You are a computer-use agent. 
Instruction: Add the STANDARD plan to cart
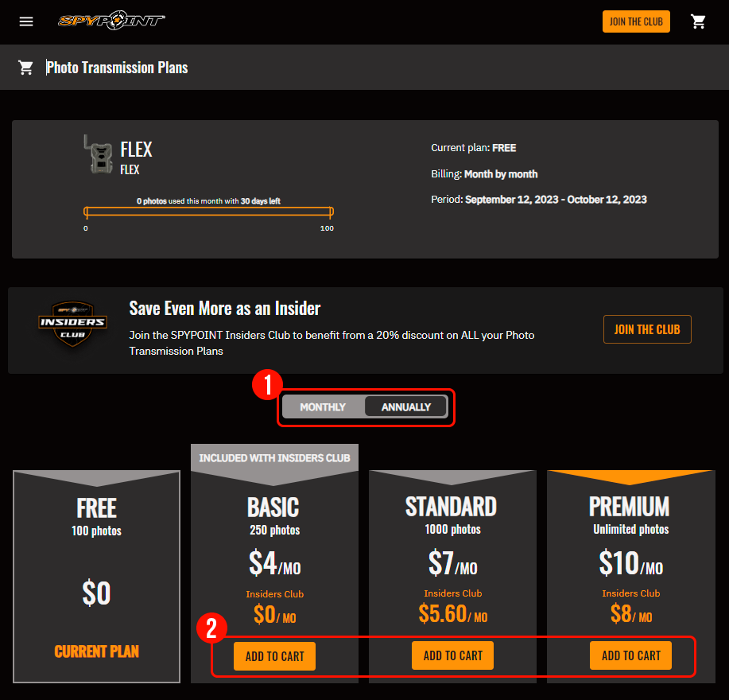click(453, 655)
